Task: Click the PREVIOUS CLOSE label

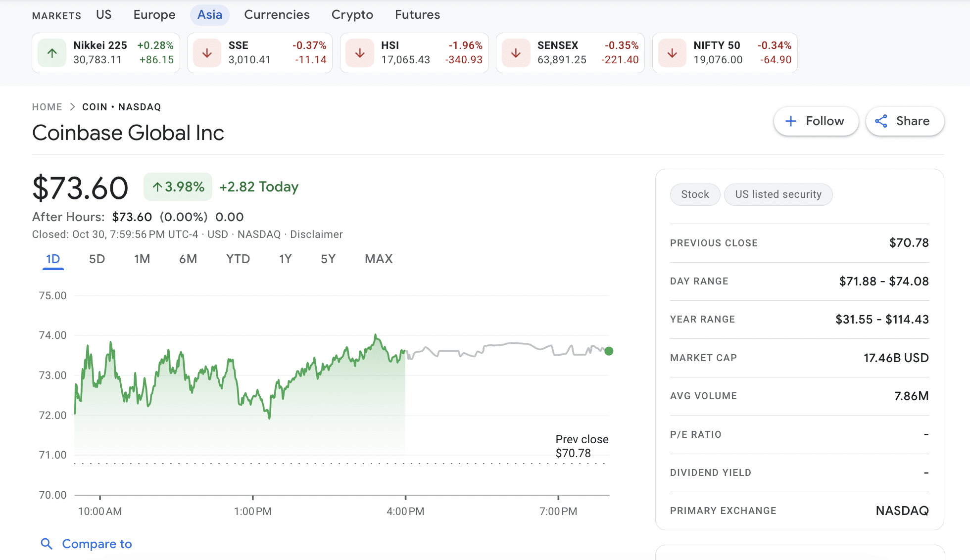Action: (x=714, y=243)
